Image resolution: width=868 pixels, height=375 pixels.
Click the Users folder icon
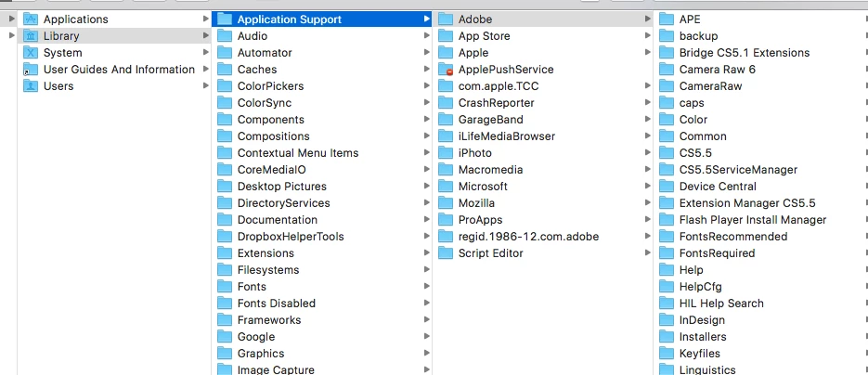pyautogui.click(x=31, y=86)
